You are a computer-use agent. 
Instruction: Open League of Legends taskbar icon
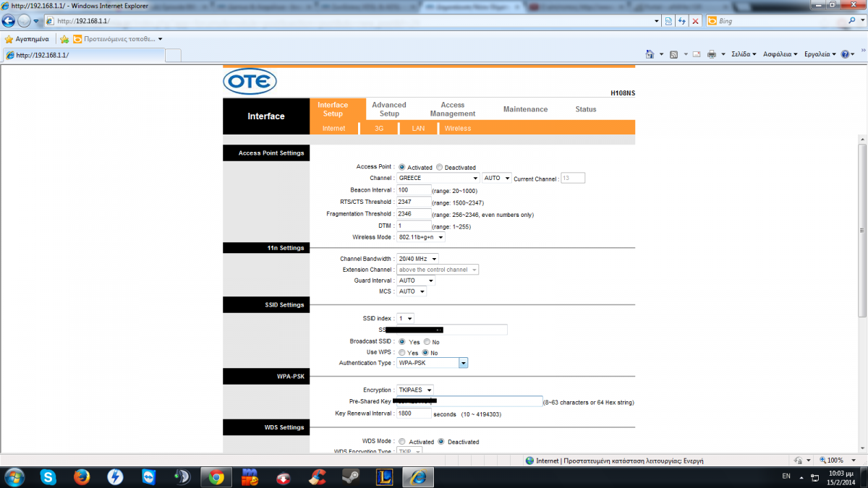click(383, 477)
